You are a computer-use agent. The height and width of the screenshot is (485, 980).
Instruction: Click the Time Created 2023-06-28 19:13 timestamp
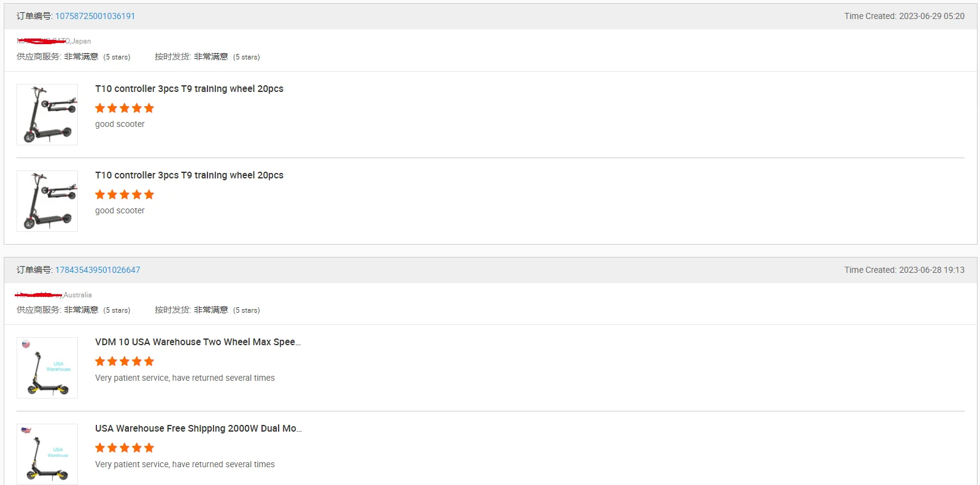pyautogui.click(x=904, y=270)
